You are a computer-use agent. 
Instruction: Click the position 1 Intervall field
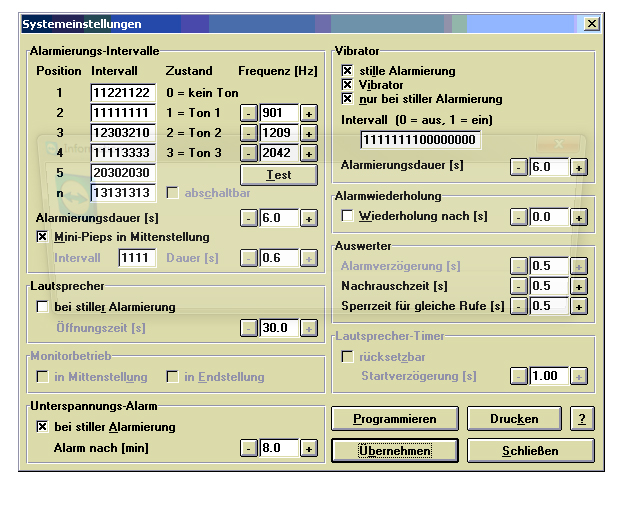tap(120, 93)
